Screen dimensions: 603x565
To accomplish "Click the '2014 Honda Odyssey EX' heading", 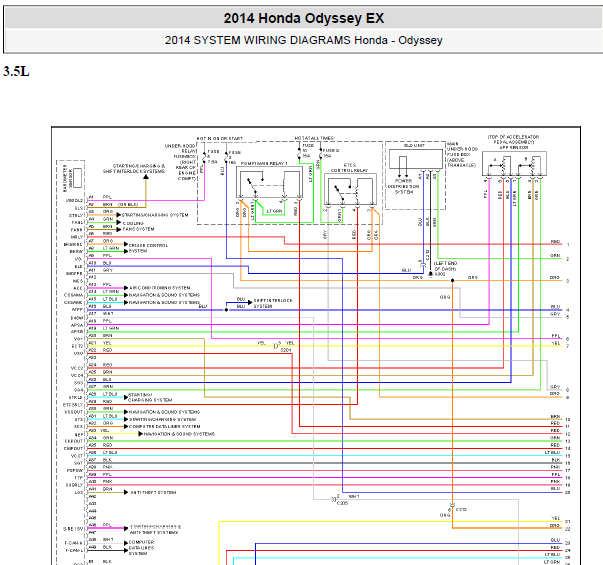I will (x=303, y=18).
